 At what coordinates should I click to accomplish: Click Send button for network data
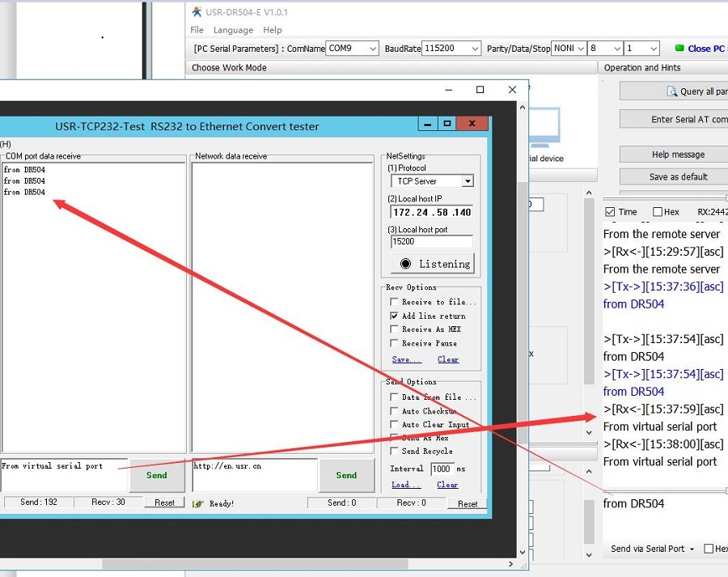point(346,475)
